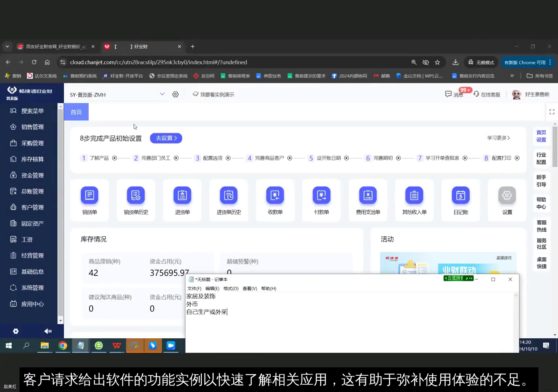Image resolution: width=558 pixels, height=392 pixels.
Task: Click the 业财联动 activity banner
Action: 448,263
